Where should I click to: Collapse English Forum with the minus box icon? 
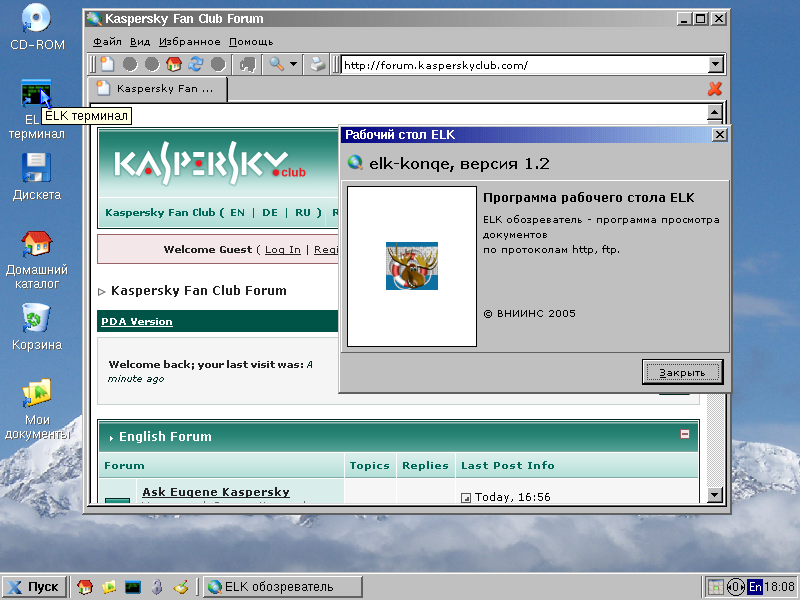point(685,434)
